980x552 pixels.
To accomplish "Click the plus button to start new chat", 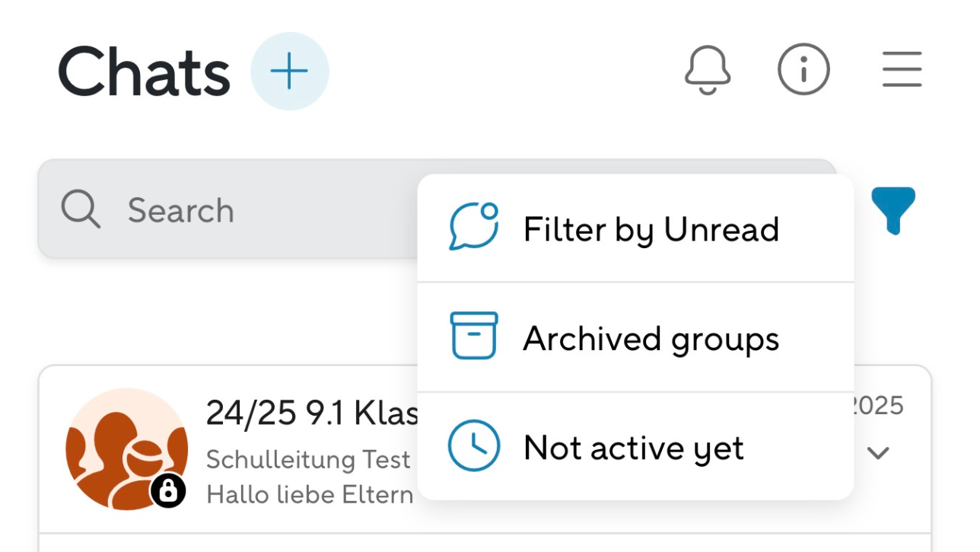I will (290, 72).
